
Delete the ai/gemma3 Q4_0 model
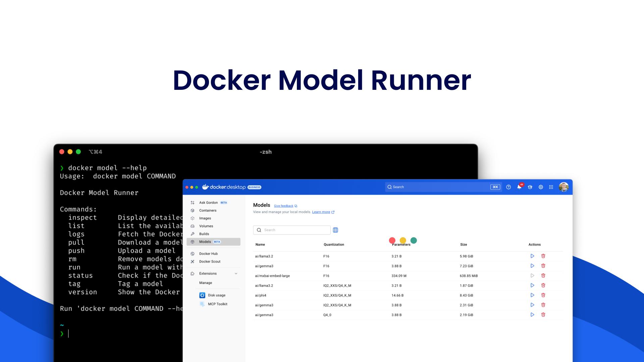click(543, 315)
